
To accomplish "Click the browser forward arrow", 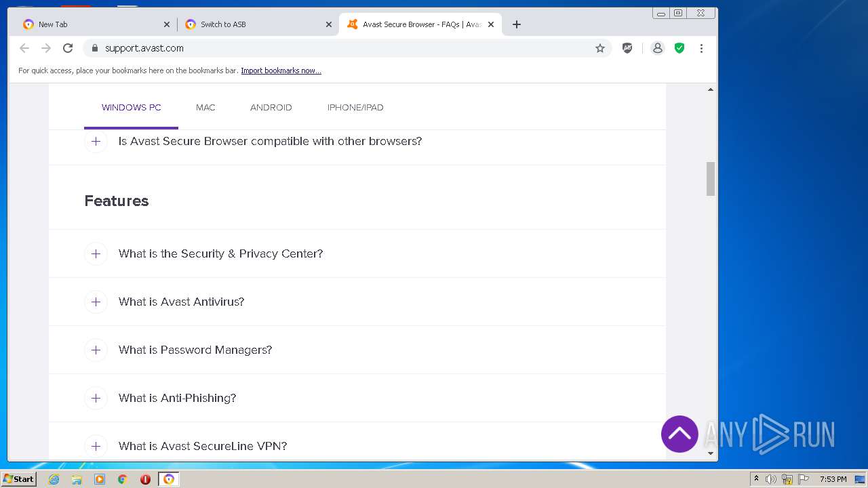I will pos(46,48).
